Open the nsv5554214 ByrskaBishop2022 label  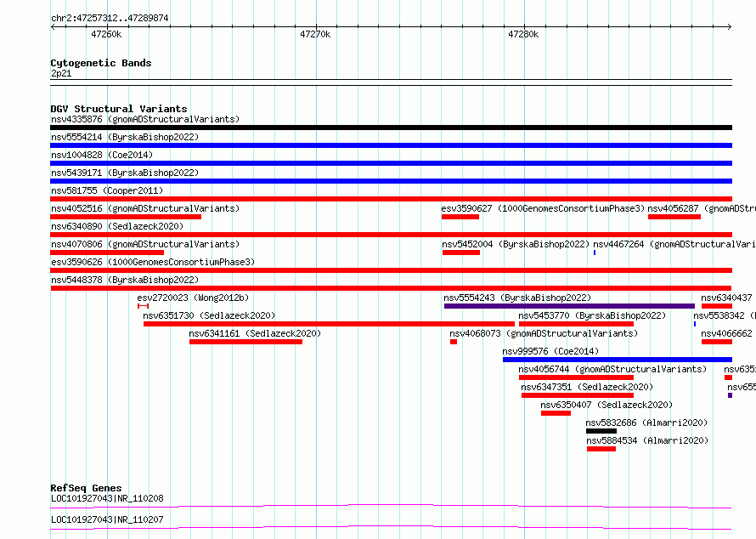pos(125,137)
